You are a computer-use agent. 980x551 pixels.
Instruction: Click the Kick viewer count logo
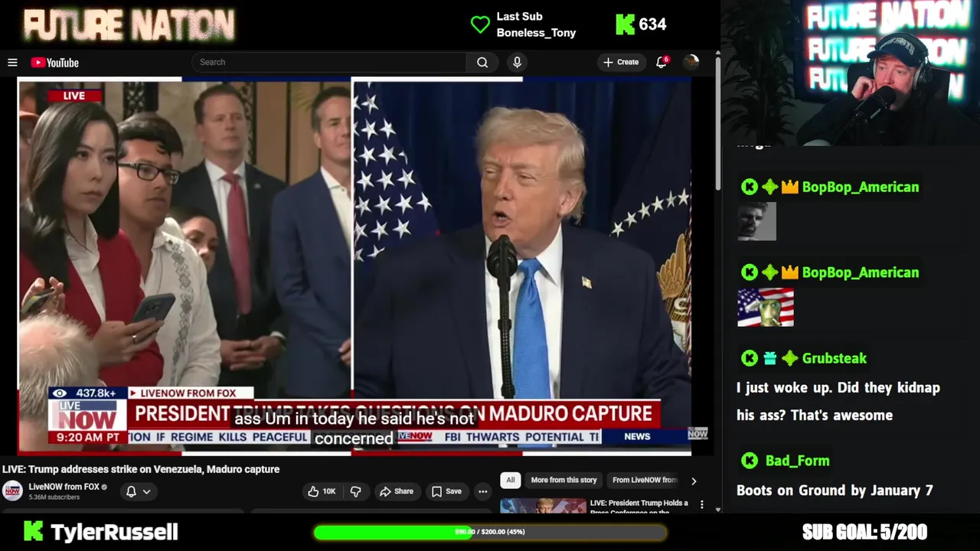click(x=626, y=24)
